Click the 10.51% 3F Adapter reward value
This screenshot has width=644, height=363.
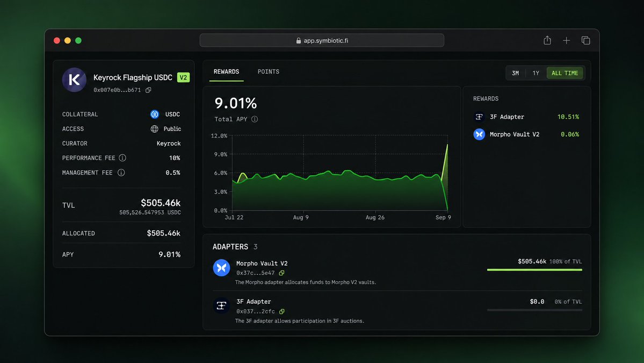coord(568,117)
